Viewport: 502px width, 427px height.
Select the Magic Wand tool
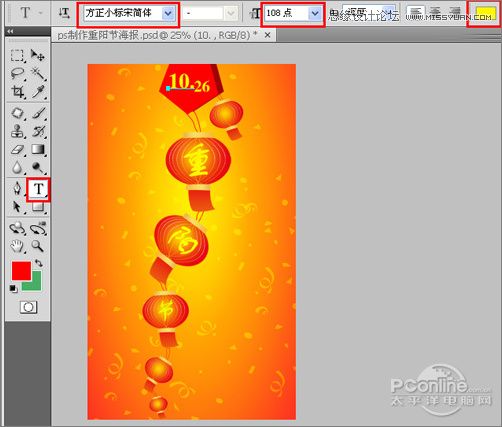pyautogui.click(x=38, y=73)
